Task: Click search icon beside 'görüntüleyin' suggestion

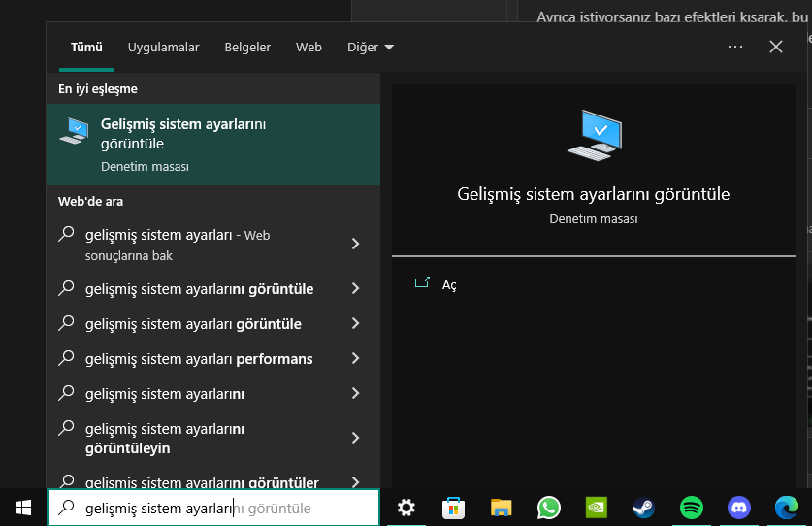Action: click(66, 428)
